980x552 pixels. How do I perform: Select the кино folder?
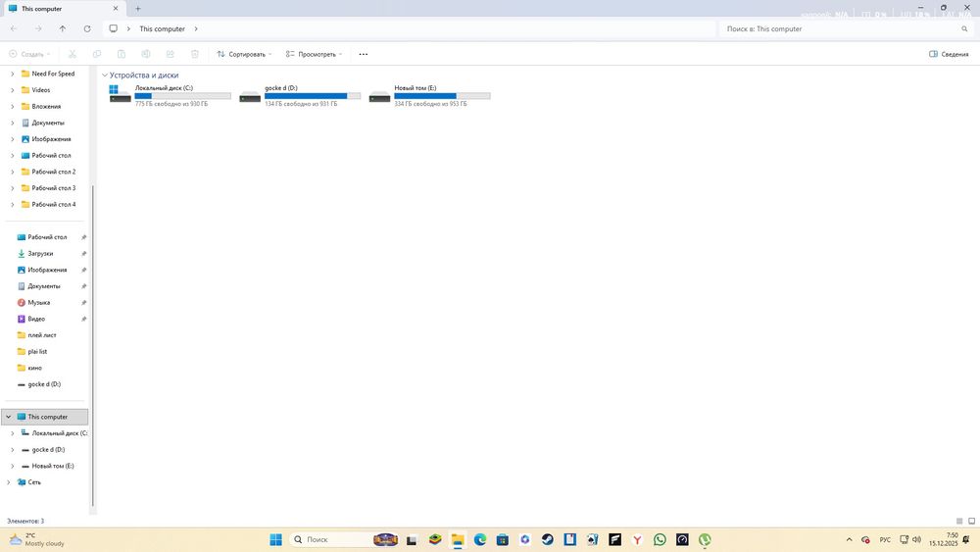tap(34, 368)
